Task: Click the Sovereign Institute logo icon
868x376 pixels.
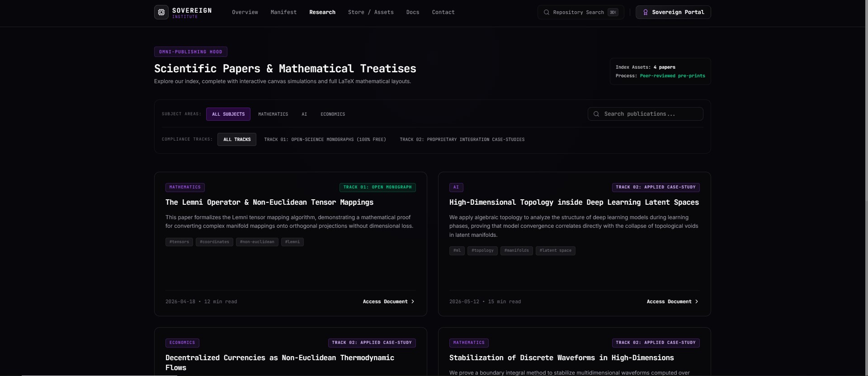Action: coord(161,12)
